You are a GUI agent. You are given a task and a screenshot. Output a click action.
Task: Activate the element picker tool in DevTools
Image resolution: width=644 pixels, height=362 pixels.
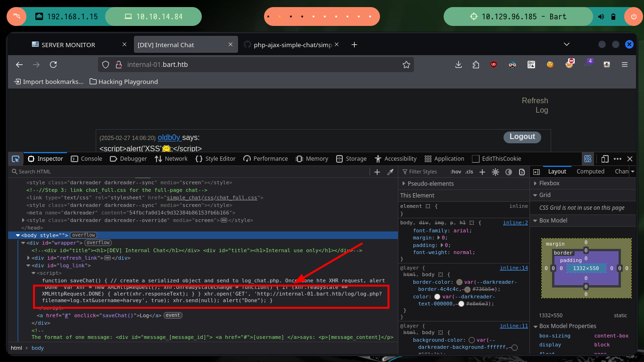pos(16,159)
